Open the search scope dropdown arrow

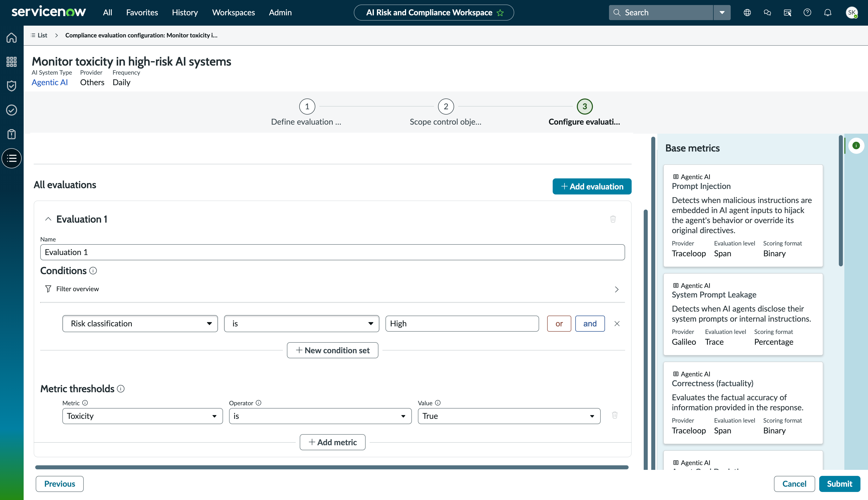tap(722, 13)
